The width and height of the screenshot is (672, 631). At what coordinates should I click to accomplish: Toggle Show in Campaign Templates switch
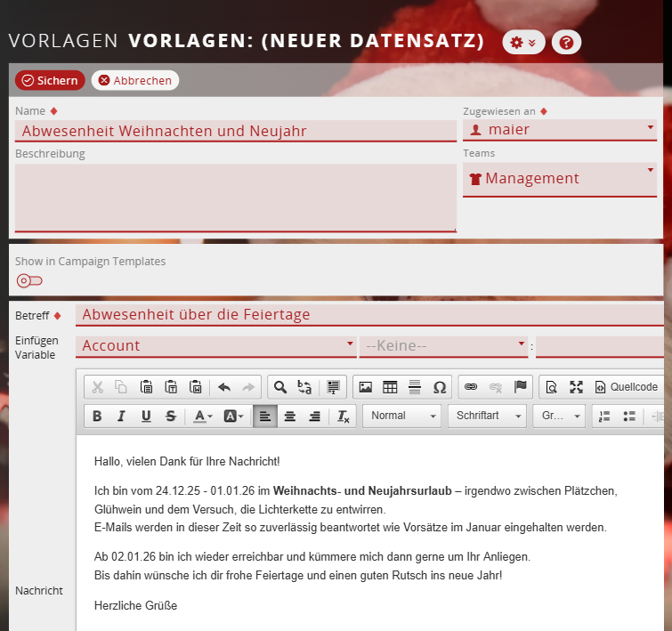click(x=29, y=280)
